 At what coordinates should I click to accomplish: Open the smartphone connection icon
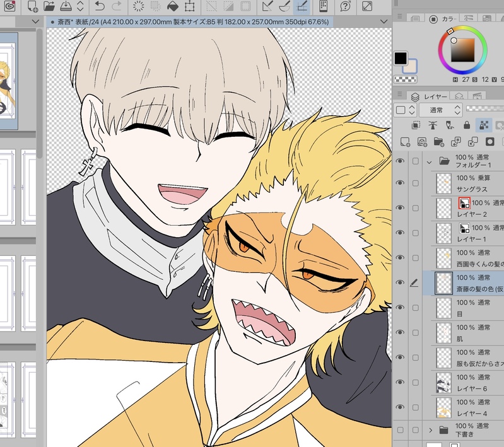pos(324,6)
